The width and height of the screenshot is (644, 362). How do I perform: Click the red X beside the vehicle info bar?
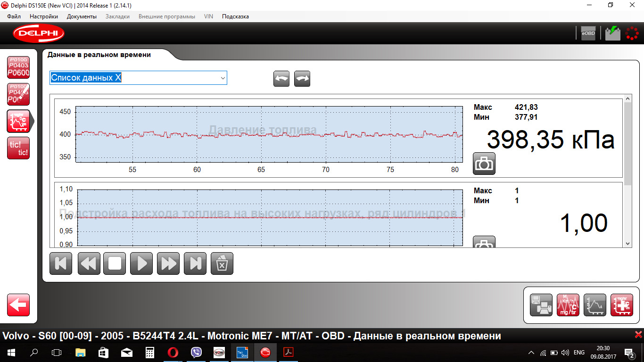click(638, 334)
